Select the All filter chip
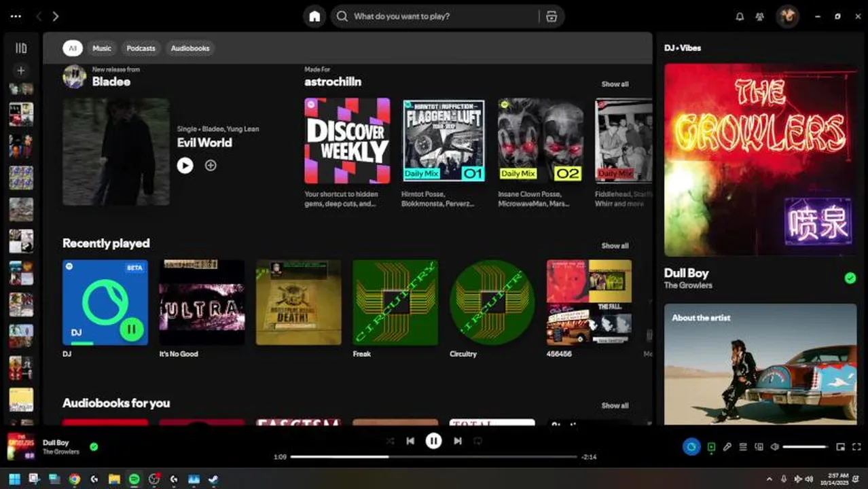Viewport: 868px width, 489px height. tap(73, 48)
